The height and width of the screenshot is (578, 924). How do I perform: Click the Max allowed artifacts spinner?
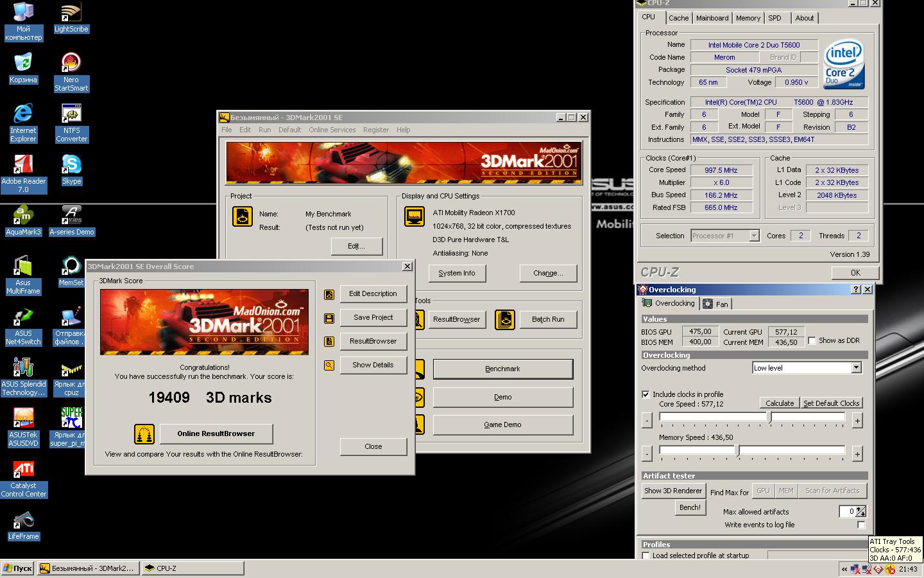point(861,511)
